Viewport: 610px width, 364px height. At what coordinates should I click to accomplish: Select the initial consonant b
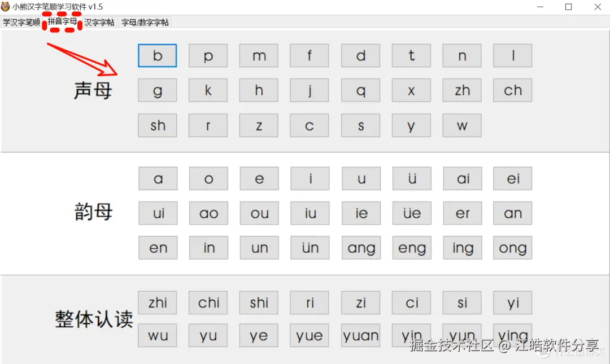tap(157, 55)
